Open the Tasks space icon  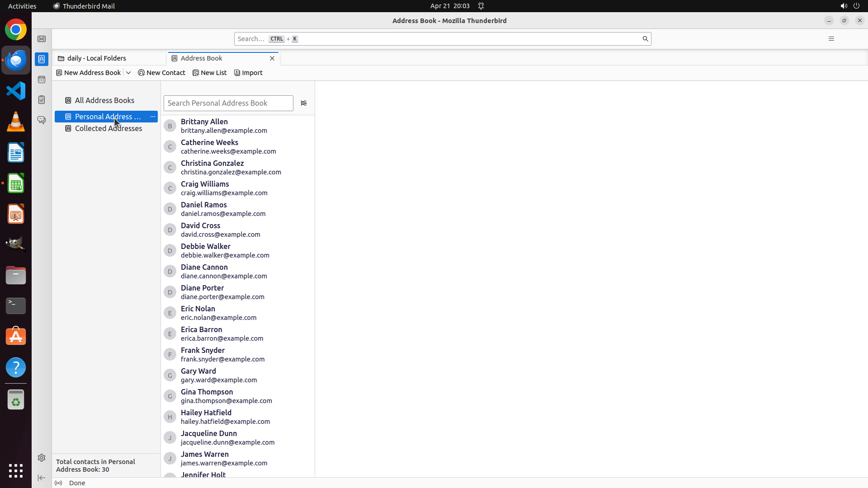42,100
